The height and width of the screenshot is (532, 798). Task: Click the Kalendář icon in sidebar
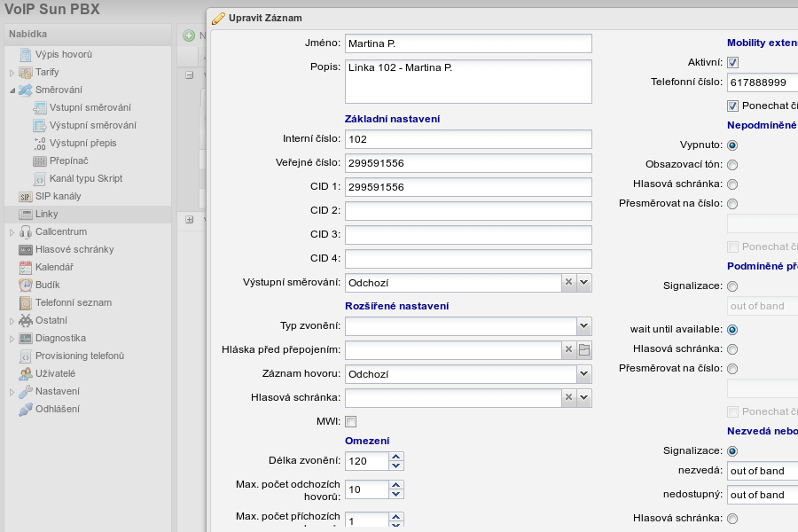click(x=26, y=268)
